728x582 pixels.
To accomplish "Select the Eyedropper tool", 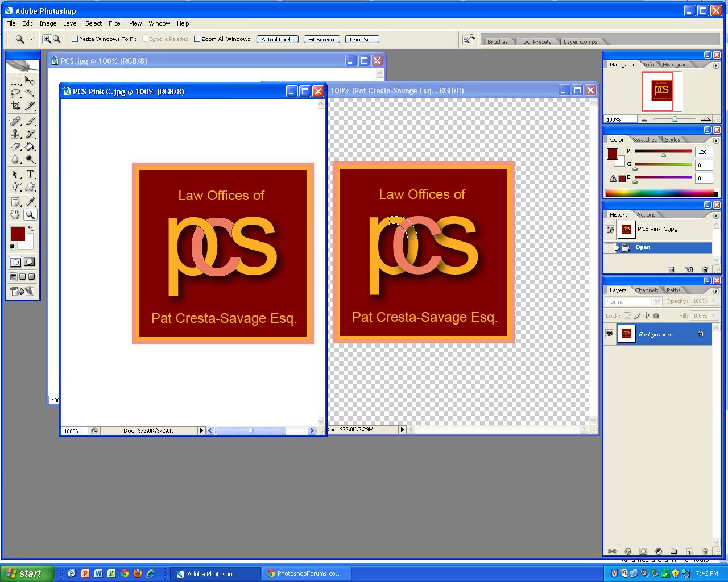I will click(x=30, y=202).
